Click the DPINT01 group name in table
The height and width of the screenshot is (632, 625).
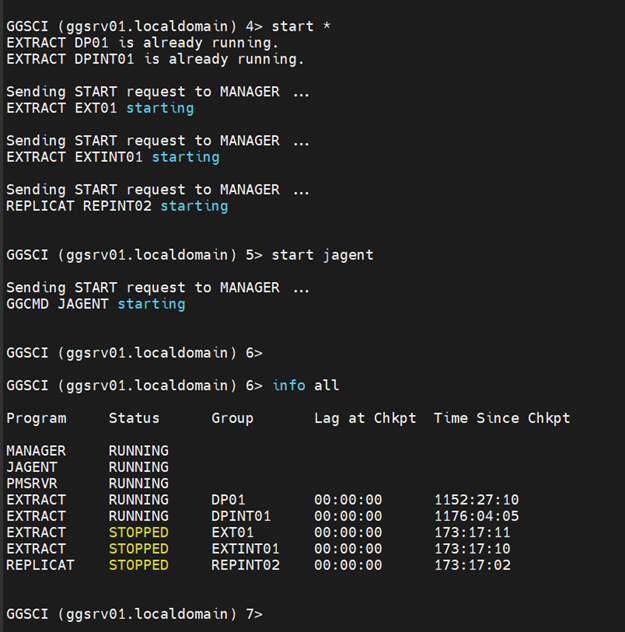pyautogui.click(x=241, y=516)
